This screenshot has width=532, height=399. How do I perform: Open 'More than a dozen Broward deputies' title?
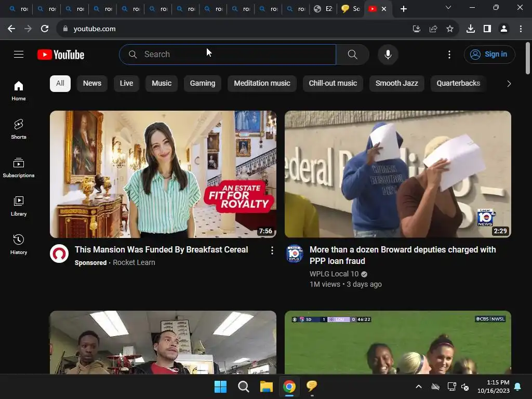[403, 255]
